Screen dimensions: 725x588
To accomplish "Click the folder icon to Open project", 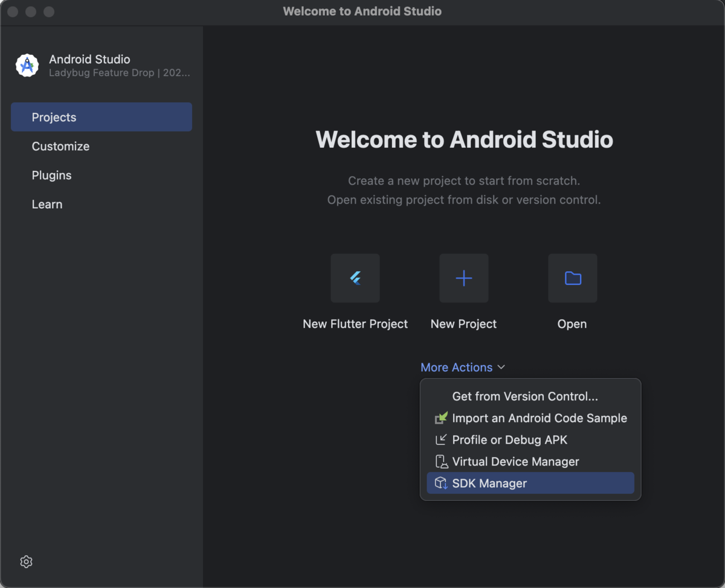I will click(573, 278).
